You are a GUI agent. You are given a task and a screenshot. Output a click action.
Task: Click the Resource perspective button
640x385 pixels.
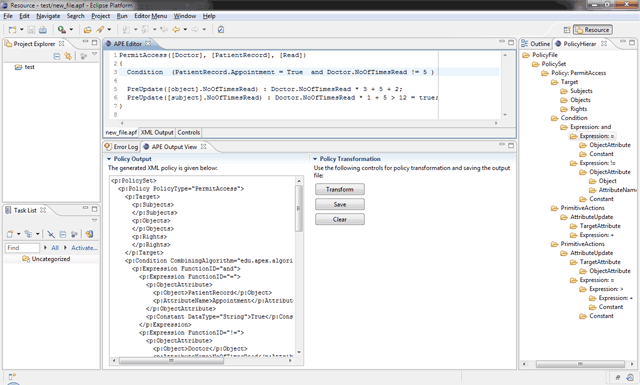[x=593, y=30]
